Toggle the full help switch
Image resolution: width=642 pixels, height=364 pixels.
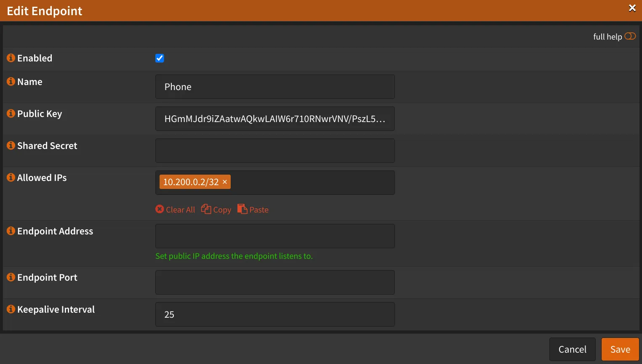630,37
